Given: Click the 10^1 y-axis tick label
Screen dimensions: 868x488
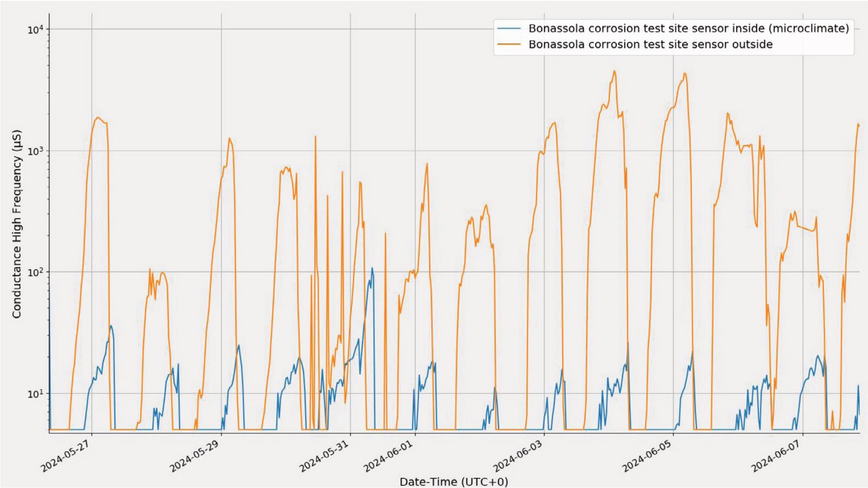Looking at the screenshot, I should (38, 394).
